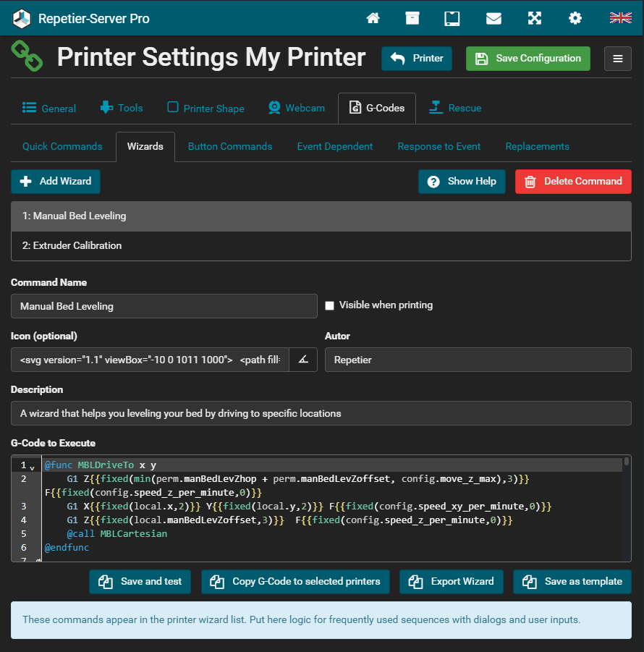Select the Wizards sub-tab
Viewport: 644px width, 652px height.
145,146
